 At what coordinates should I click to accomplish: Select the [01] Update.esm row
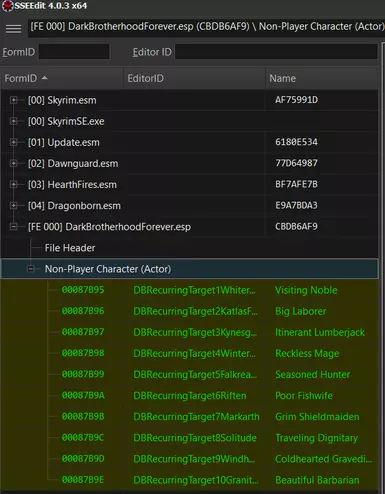pos(190,142)
